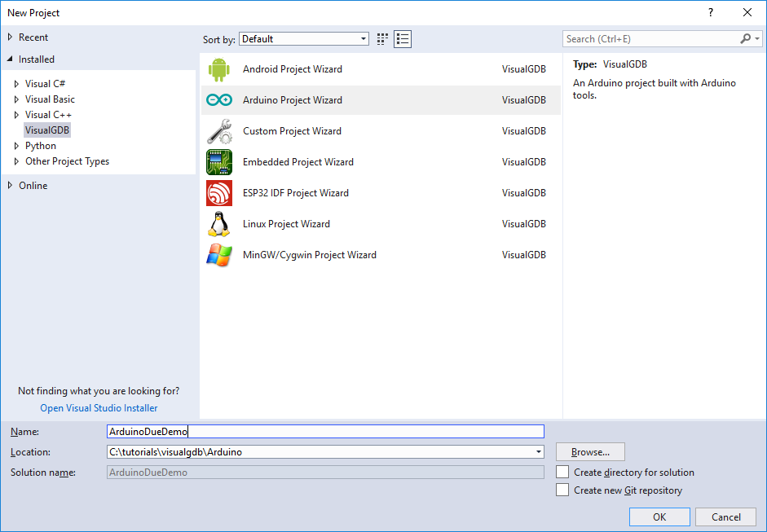Viewport: 767px width, 532px height.
Task: Expand the Visual C# node
Action: pyautogui.click(x=16, y=84)
